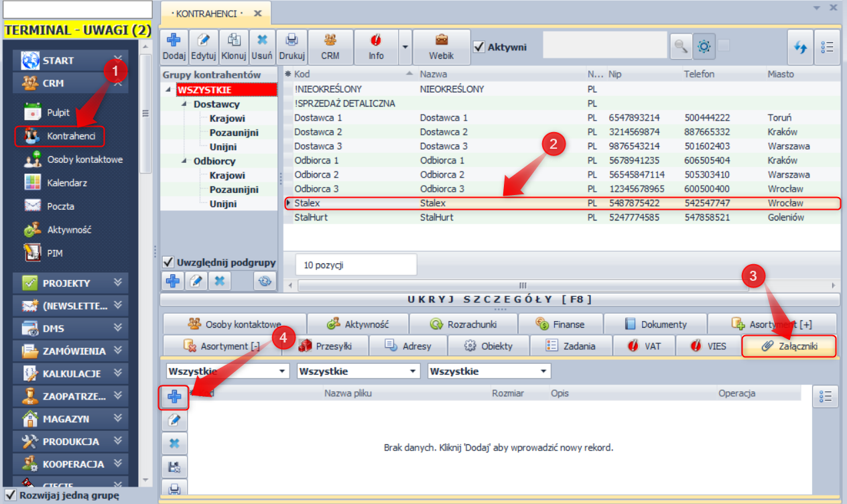Switch to the Rozrachunki tab

(463, 324)
